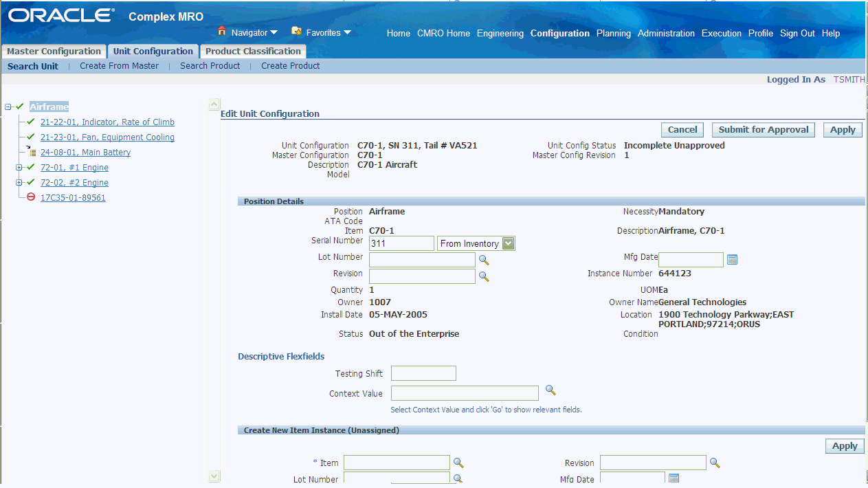
Task: Click the scroll down arrow of tree panel
Action: [214, 476]
